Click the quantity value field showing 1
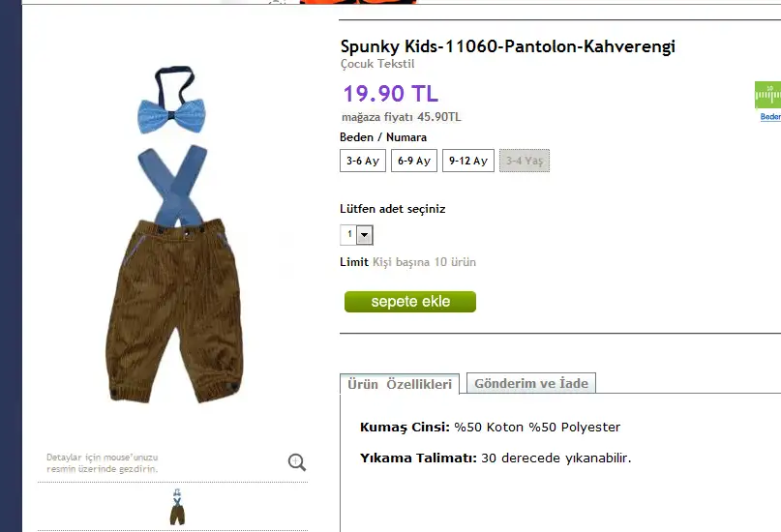The image size is (781, 532). (x=349, y=235)
